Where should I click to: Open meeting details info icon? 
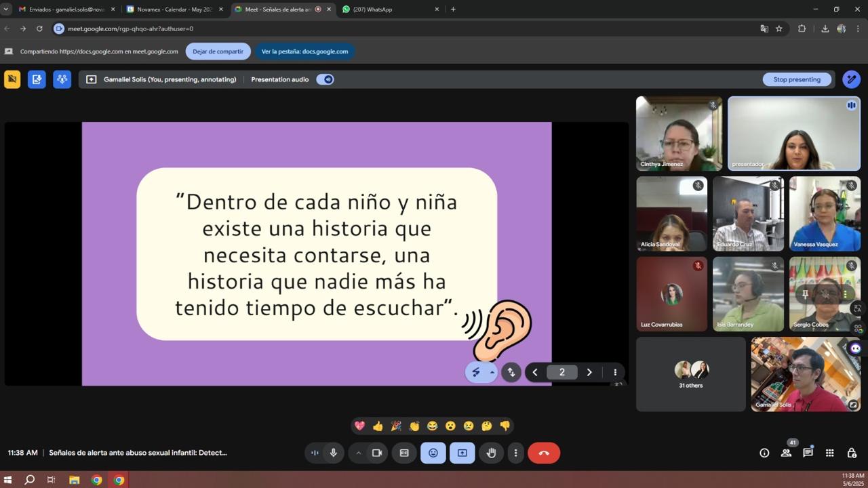[764, 453]
